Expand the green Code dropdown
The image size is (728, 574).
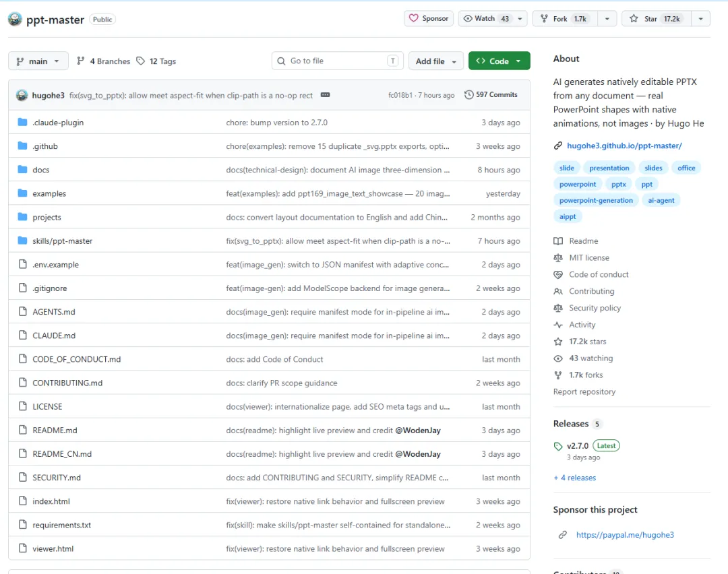pos(499,61)
